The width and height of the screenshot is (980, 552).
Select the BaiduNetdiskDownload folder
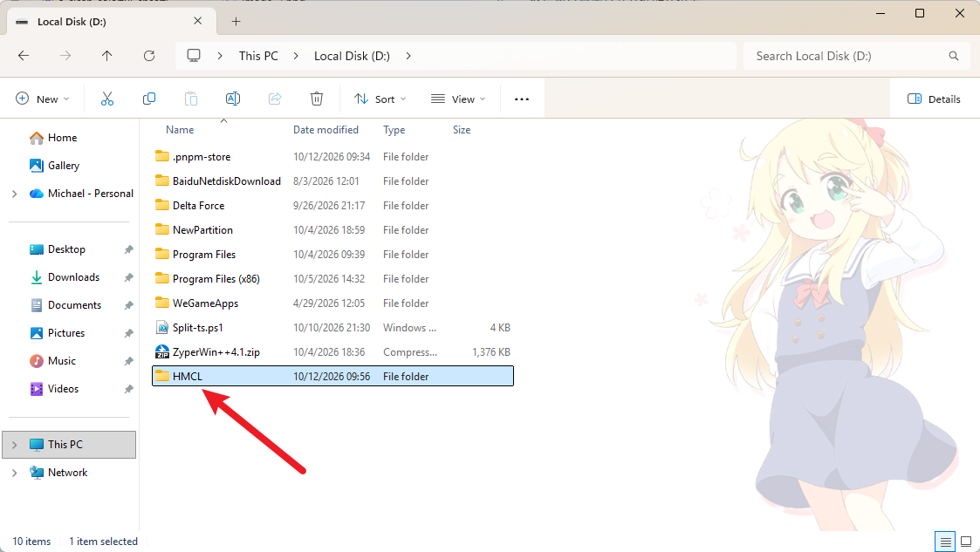(x=332, y=181)
